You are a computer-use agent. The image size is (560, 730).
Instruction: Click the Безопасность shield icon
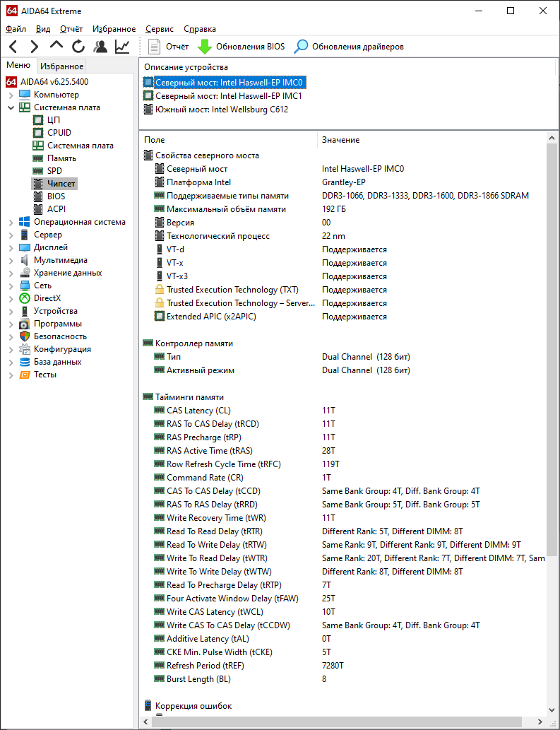(x=25, y=336)
